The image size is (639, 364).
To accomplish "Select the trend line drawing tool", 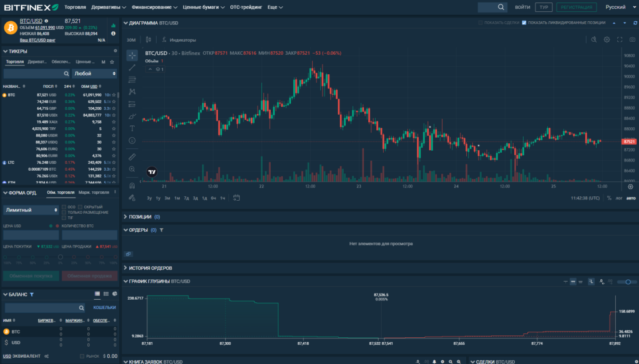I will (x=132, y=69).
